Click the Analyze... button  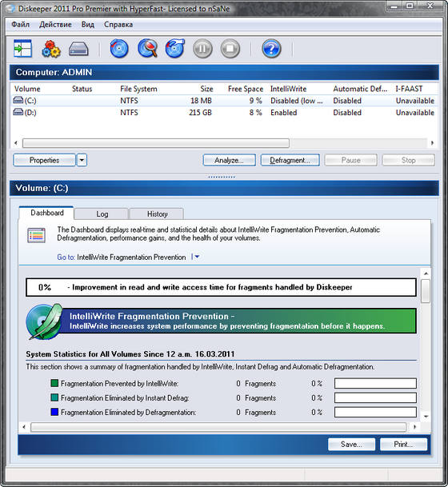click(x=230, y=160)
